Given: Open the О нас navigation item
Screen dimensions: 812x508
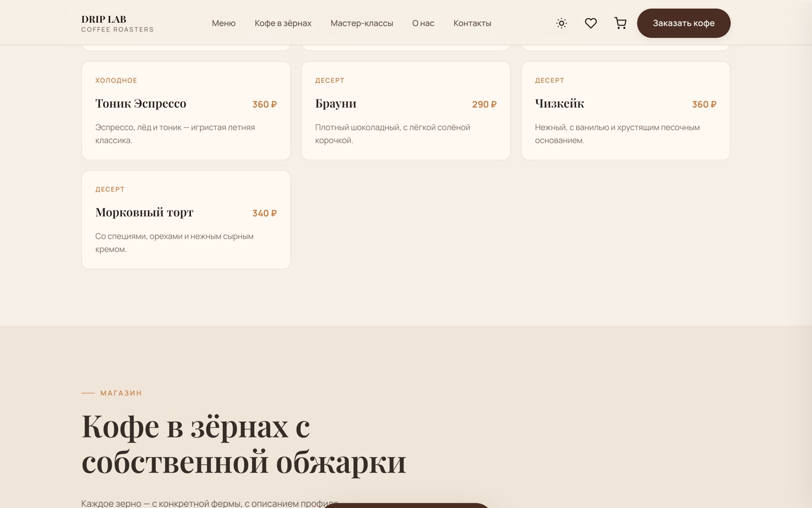Looking at the screenshot, I should tap(423, 23).
